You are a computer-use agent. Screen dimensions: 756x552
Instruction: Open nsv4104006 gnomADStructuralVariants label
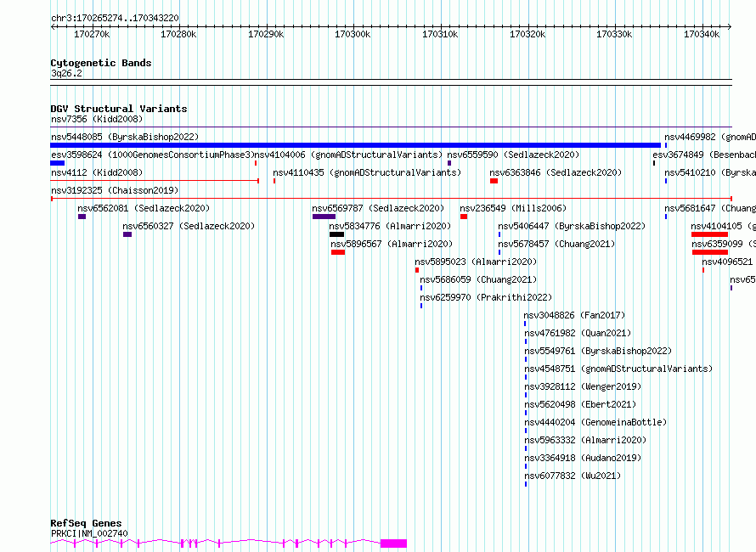coord(348,155)
